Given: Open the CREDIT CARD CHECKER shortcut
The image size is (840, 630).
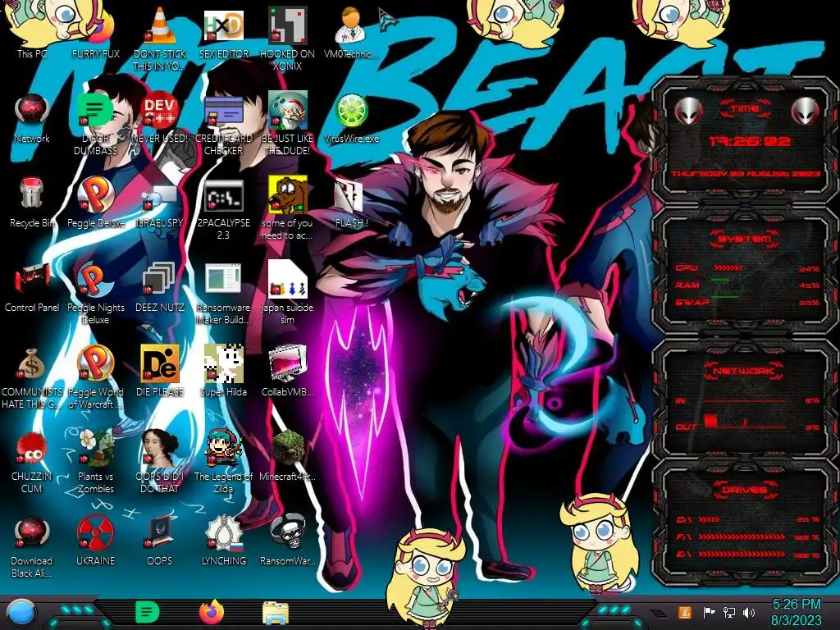Looking at the screenshot, I should 224,125.
